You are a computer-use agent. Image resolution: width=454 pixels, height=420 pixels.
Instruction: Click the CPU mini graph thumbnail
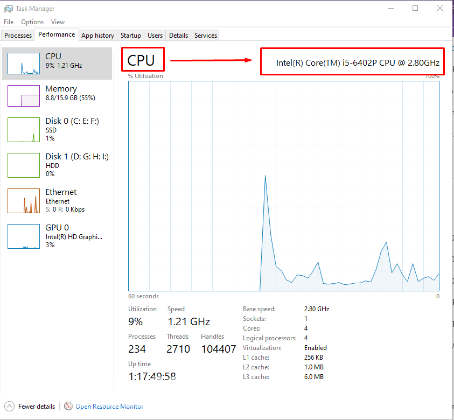23,63
